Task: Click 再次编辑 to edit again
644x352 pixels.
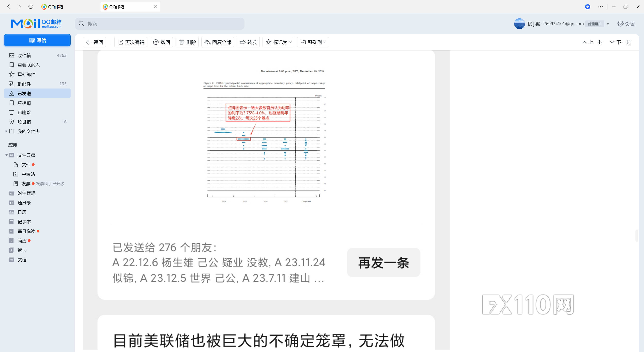Action: coord(131,42)
